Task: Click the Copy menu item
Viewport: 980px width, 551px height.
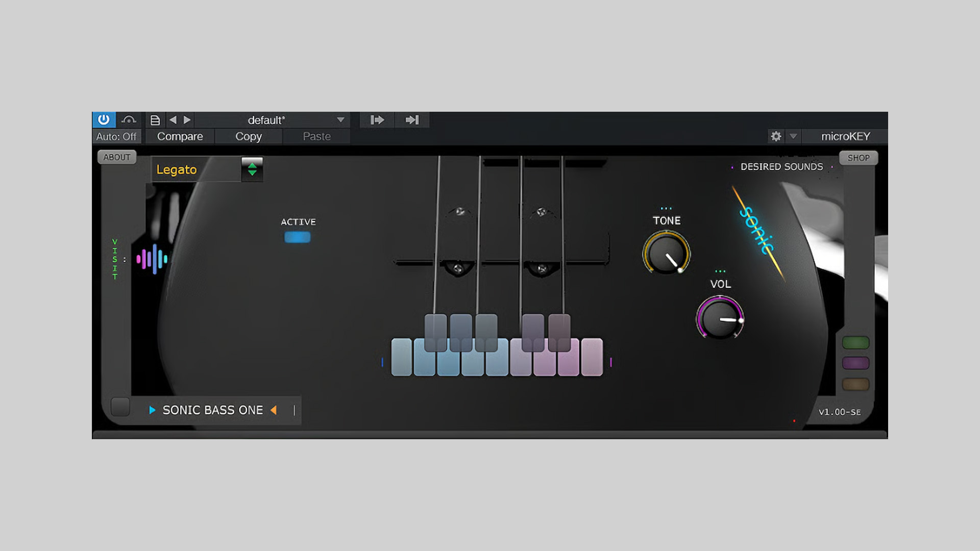Action: click(249, 136)
